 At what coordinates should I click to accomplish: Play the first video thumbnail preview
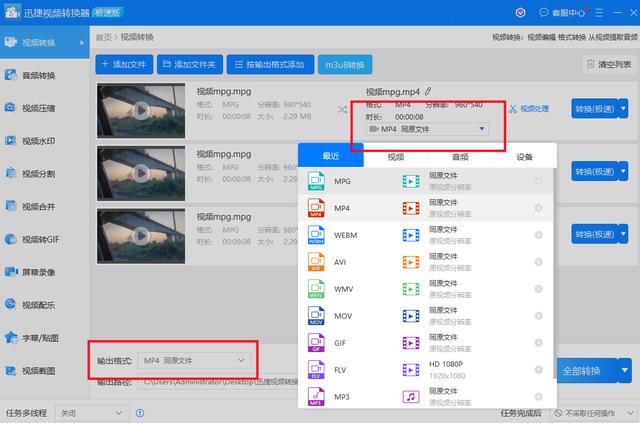(x=141, y=110)
